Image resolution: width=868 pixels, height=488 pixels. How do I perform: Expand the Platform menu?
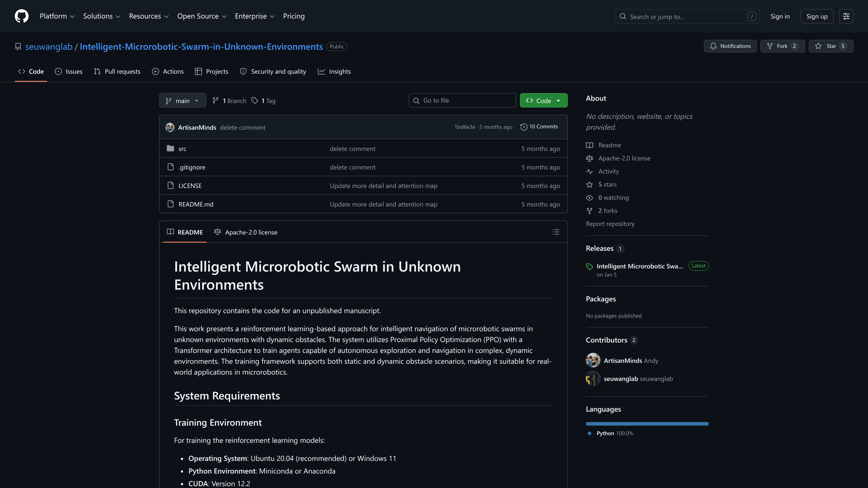coord(57,16)
